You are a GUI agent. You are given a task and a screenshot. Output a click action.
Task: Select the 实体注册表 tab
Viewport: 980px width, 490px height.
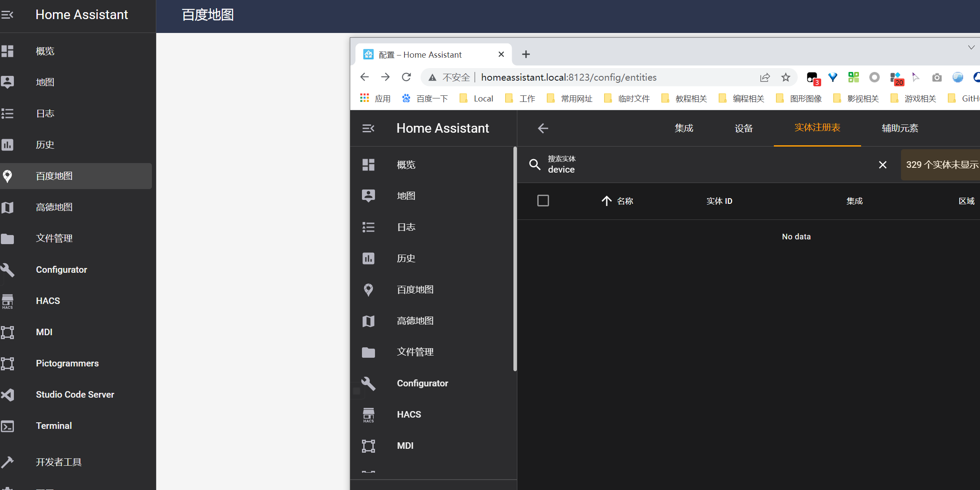[817, 128]
